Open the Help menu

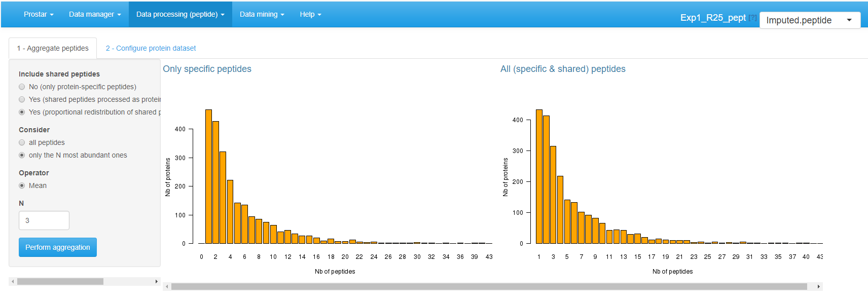310,14
